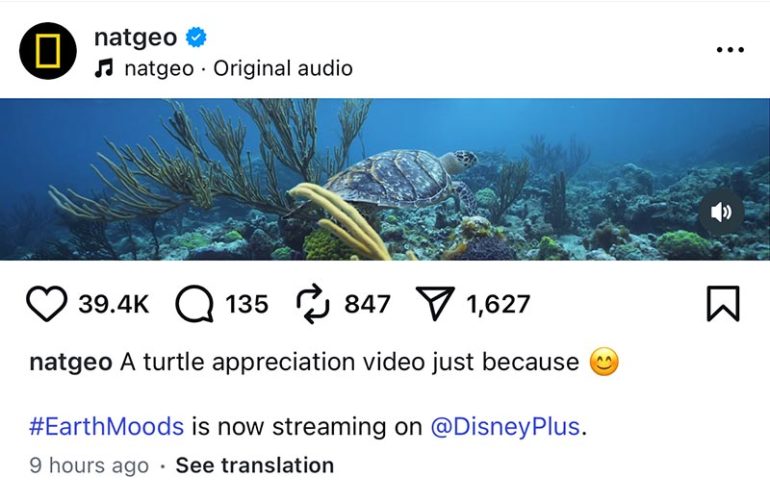The width and height of the screenshot is (770, 502).
Task: View the 847 reposts count
Action: click(x=367, y=304)
